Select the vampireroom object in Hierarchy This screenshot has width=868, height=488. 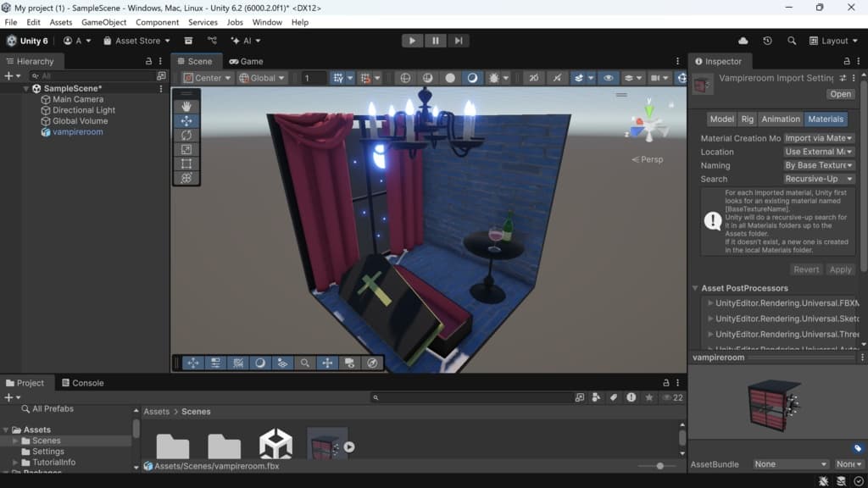point(77,132)
